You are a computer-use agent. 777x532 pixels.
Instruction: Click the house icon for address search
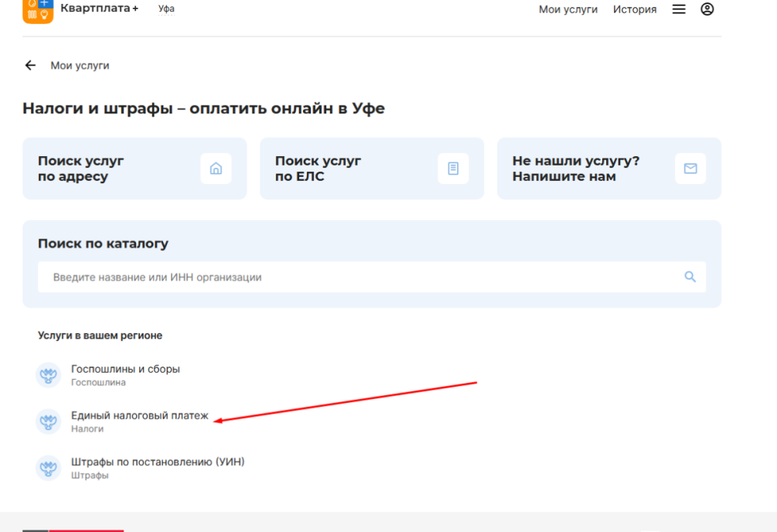216,169
